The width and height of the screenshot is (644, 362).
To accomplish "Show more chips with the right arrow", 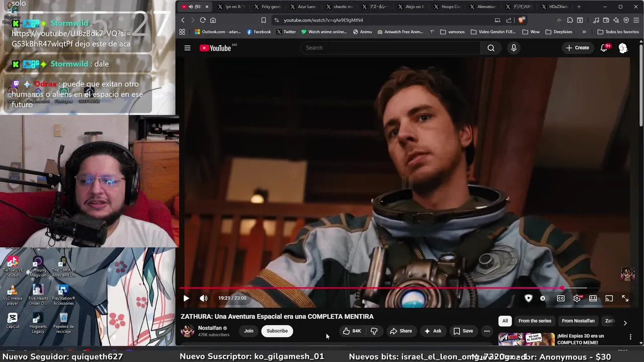I will (625, 323).
